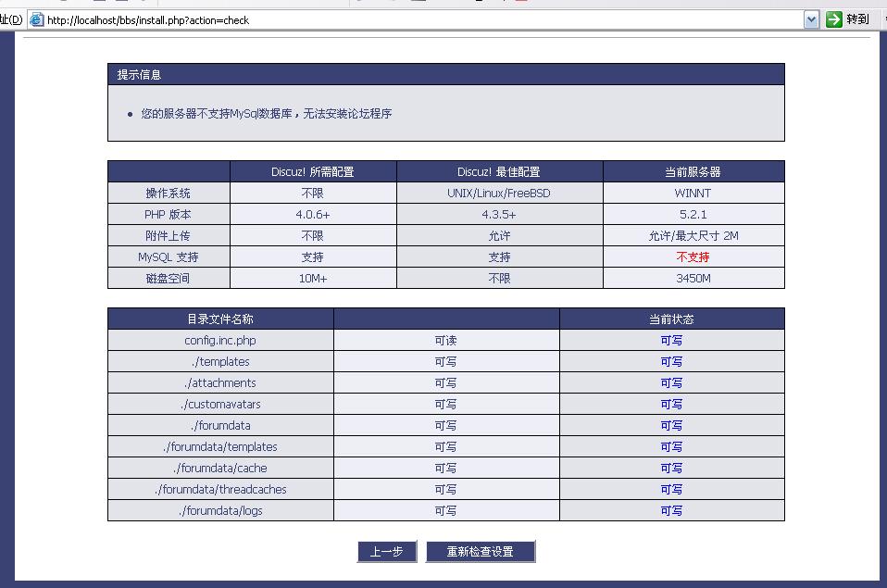Image resolution: width=887 pixels, height=588 pixels.
Task: Click the ./forumdata/logs directory name
Action: coord(220,511)
